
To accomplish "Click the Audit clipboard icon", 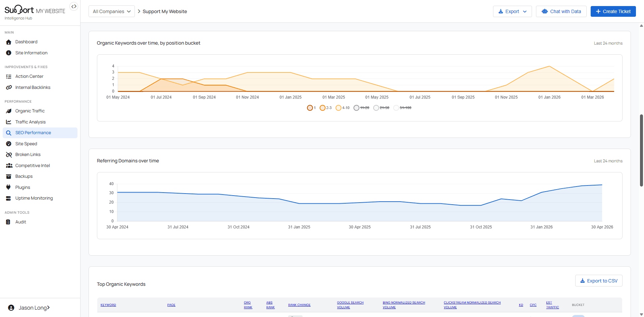I will coord(8,222).
